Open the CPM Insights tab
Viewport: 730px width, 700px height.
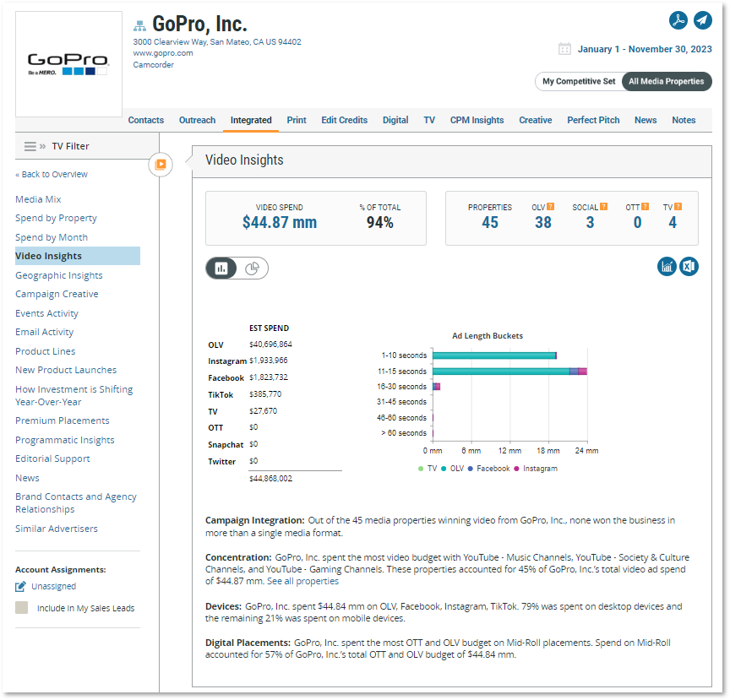pyautogui.click(x=477, y=120)
